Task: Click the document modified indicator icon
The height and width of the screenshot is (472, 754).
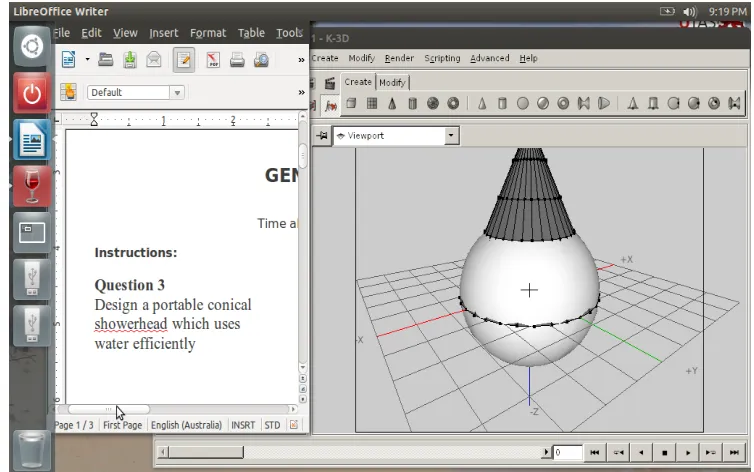Action: 294,424
